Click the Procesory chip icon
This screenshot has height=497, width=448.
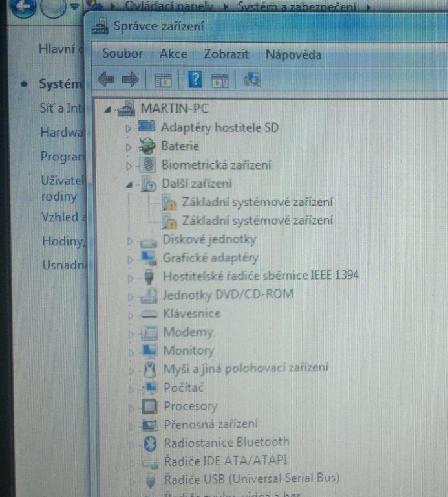149,406
